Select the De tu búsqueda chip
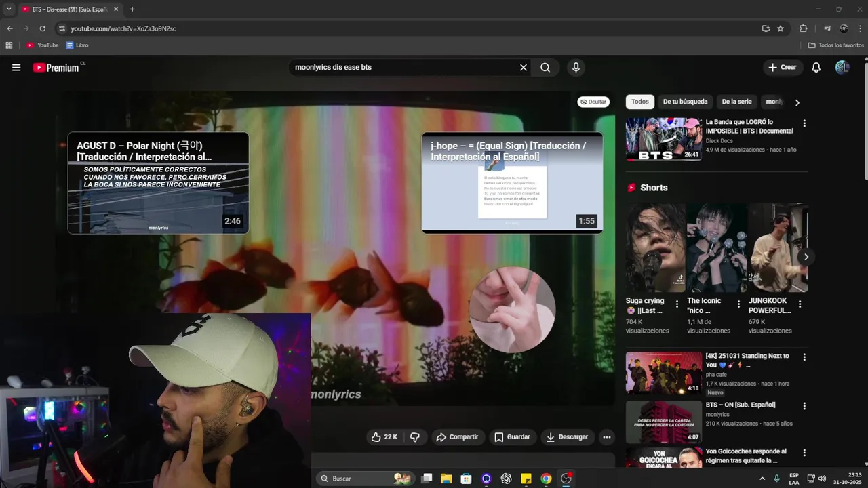Image resolution: width=868 pixels, height=488 pixels. click(685, 102)
